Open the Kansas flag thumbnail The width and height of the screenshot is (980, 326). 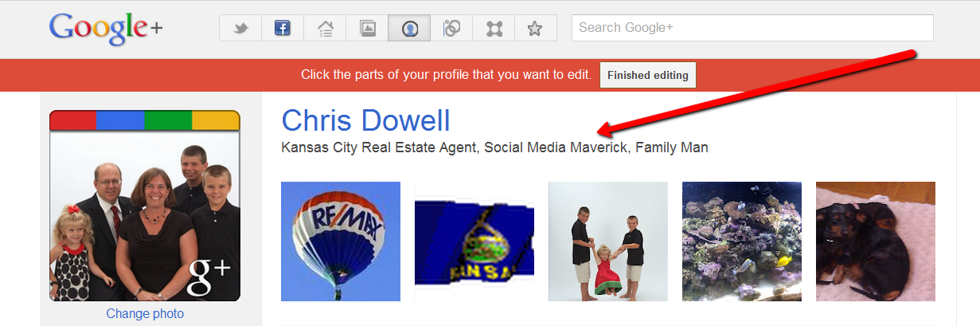[474, 242]
